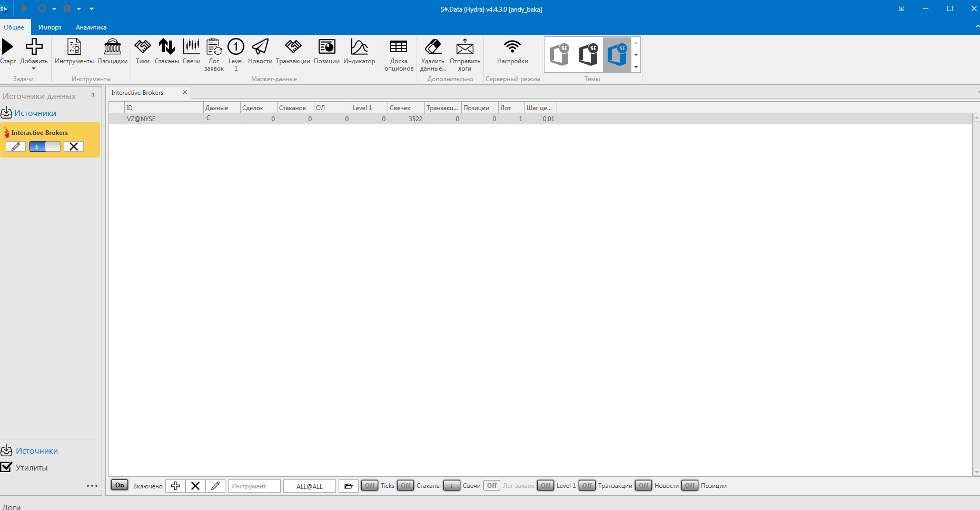This screenshot has width=980, height=510.
Task: Open the quick access customize dropdown
Action: click(92, 8)
